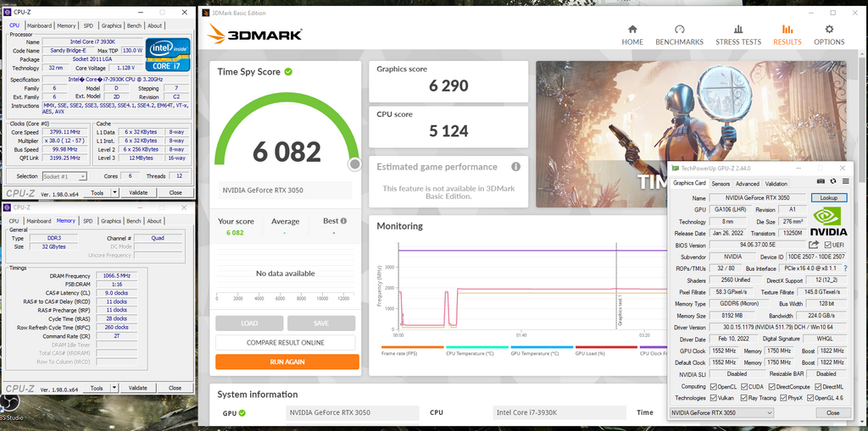Click the 3DMARK logo
The height and width of the screenshot is (431, 868).
pos(255,35)
